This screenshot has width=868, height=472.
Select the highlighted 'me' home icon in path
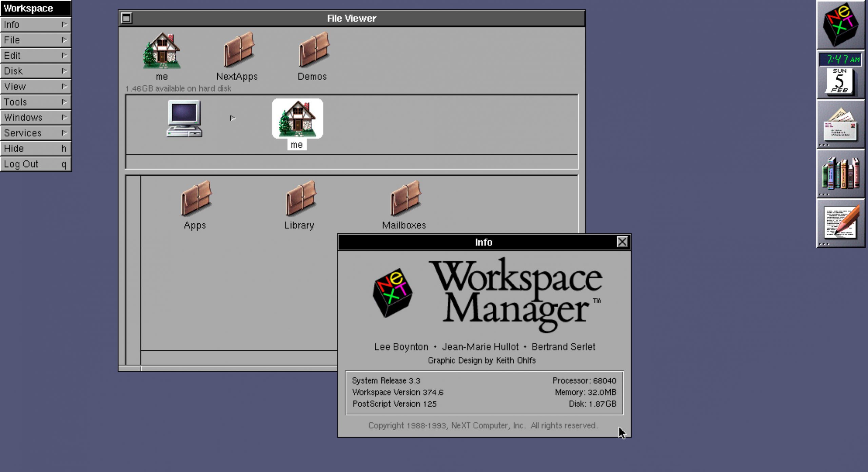pos(297,119)
